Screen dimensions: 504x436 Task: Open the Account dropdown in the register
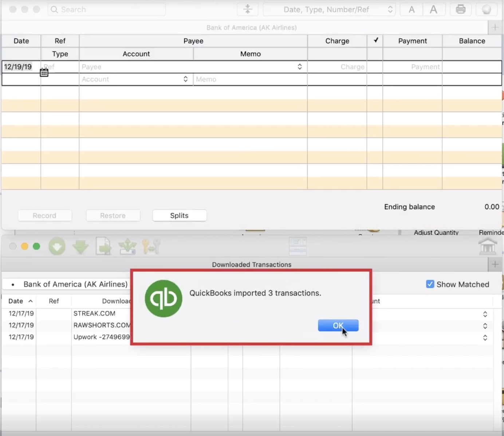pyautogui.click(x=185, y=79)
